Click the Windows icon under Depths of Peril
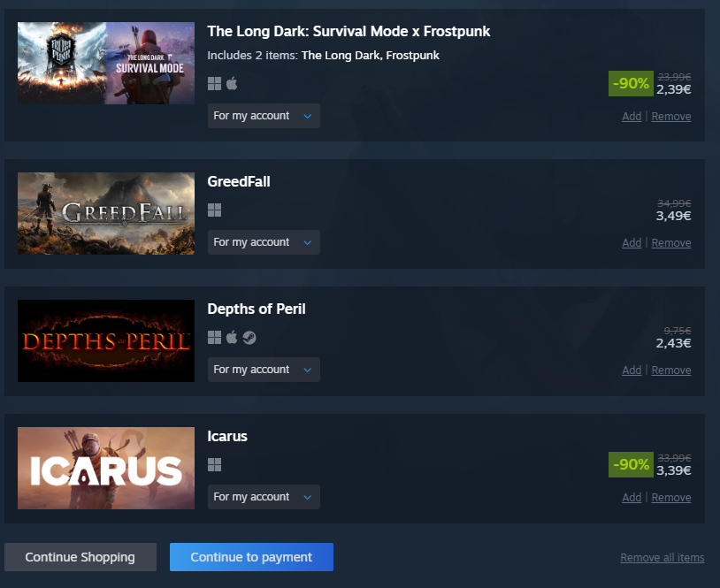Image resolution: width=720 pixels, height=588 pixels. [x=214, y=338]
